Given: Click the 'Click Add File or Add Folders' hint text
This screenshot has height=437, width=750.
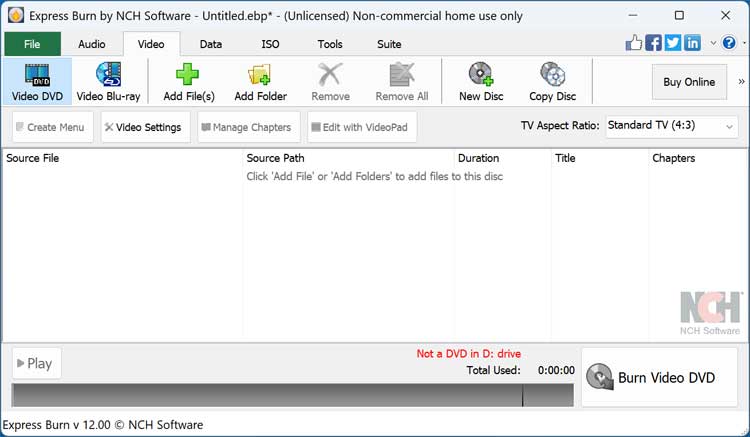Looking at the screenshot, I should [x=375, y=176].
